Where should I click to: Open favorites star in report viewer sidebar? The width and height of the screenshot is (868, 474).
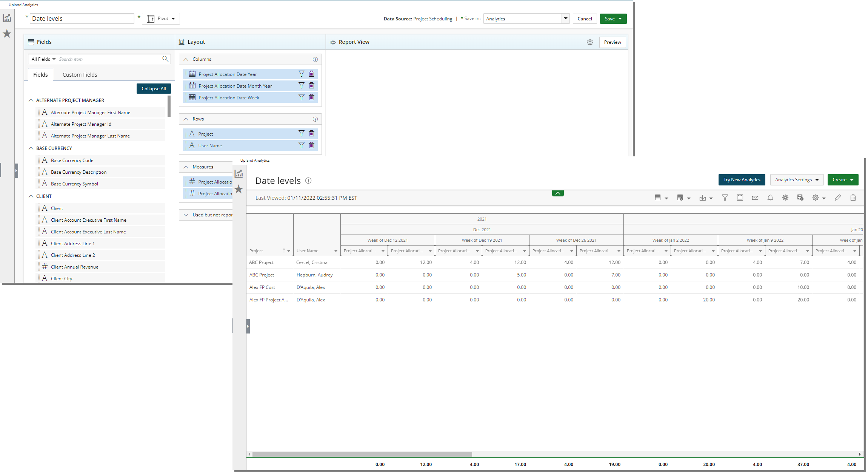coord(239,189)
